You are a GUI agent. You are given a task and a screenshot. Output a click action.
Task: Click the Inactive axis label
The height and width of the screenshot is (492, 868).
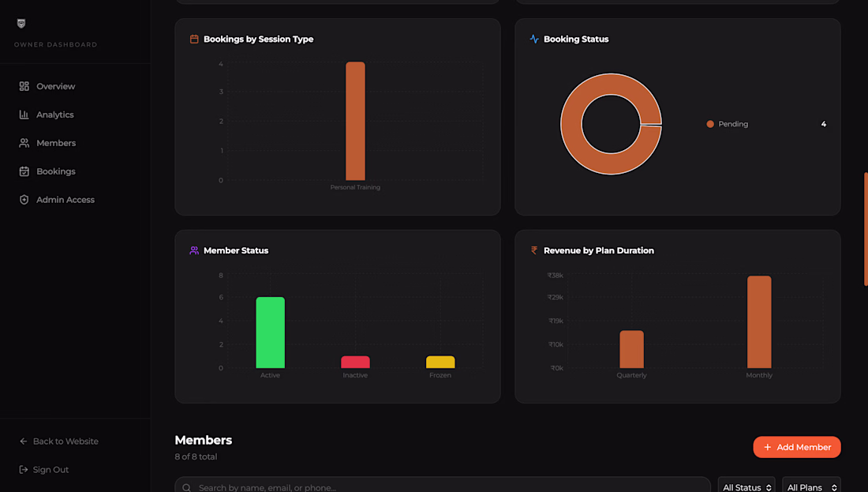[355, 375]
